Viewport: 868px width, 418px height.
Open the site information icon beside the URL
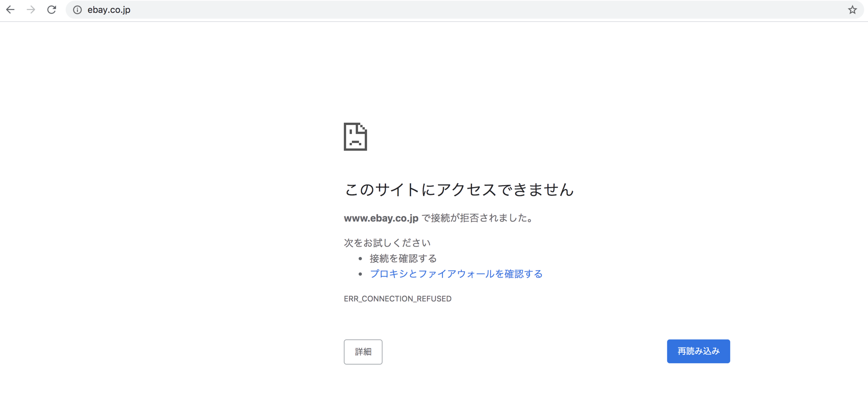77,10
